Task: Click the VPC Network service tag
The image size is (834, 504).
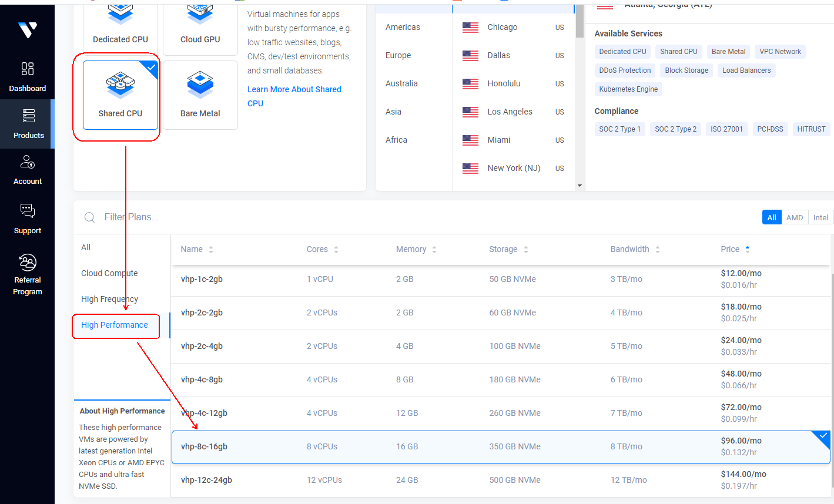Action: [780, 52]
